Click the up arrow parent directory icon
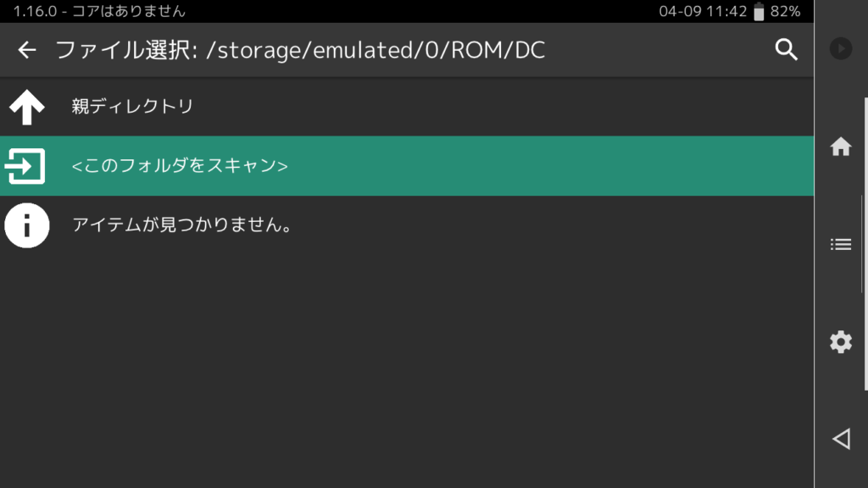The width and height of the screenshot is (868, 488). tap(26, 106)
